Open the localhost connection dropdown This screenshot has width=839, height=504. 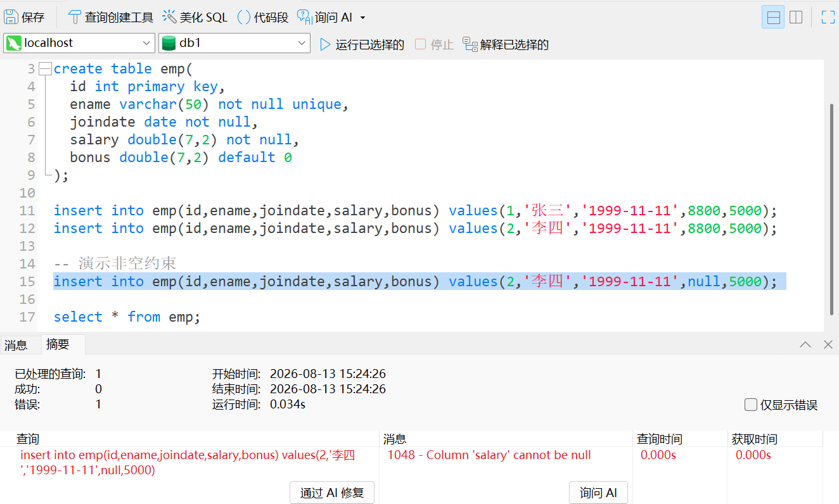(79, 43)
